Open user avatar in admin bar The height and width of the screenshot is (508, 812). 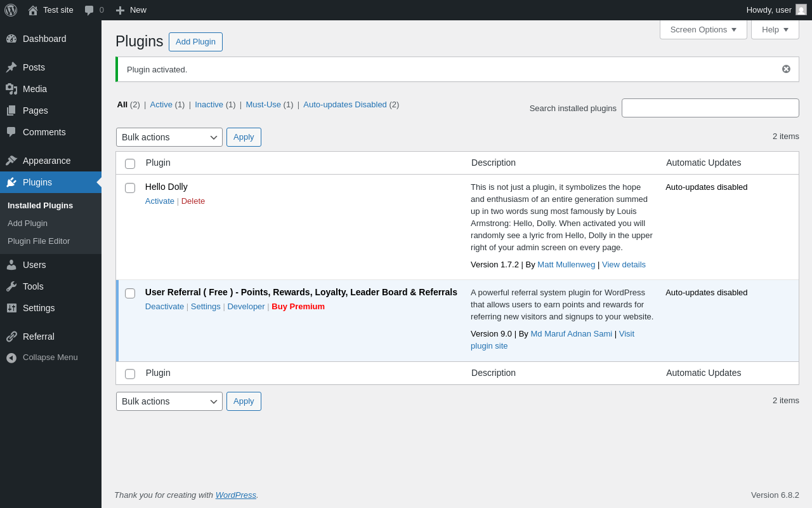pos(801,10)
